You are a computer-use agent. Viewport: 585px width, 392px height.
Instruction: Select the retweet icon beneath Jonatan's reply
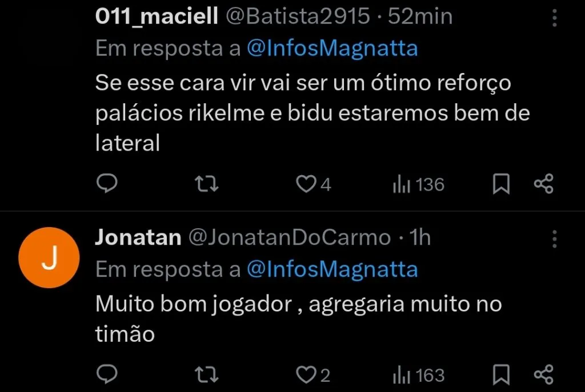click(206, 375)
